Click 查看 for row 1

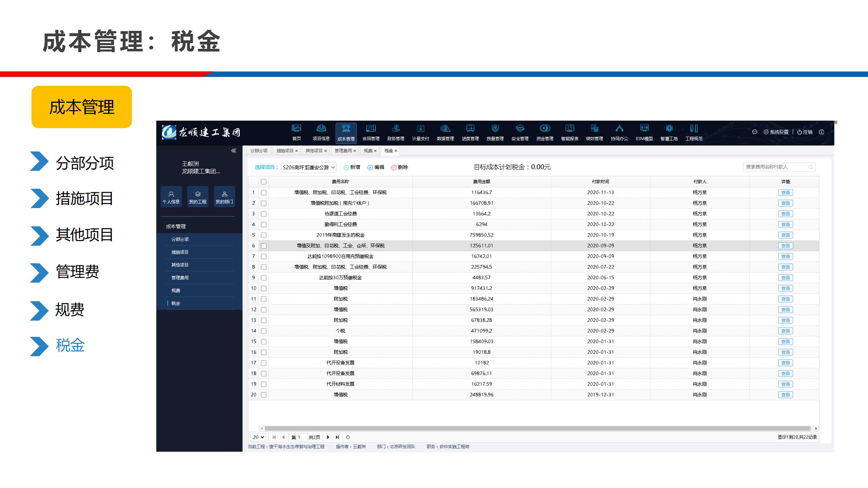pos(786,192)
